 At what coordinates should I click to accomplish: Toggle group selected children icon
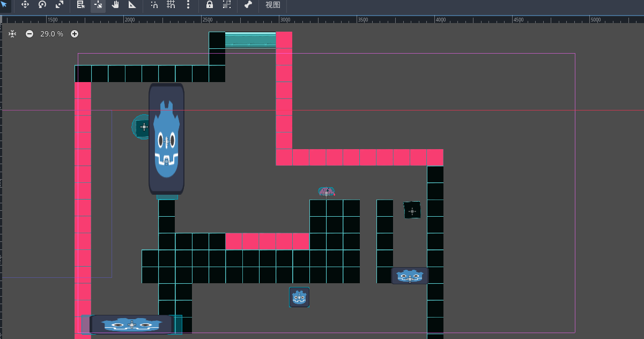(227, 5)
